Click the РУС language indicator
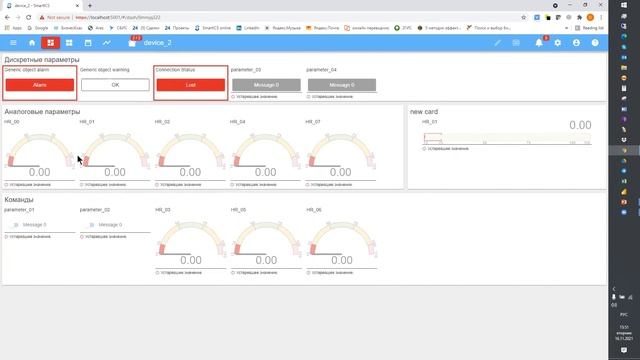 pyautogui.click(x=624, y=315)
